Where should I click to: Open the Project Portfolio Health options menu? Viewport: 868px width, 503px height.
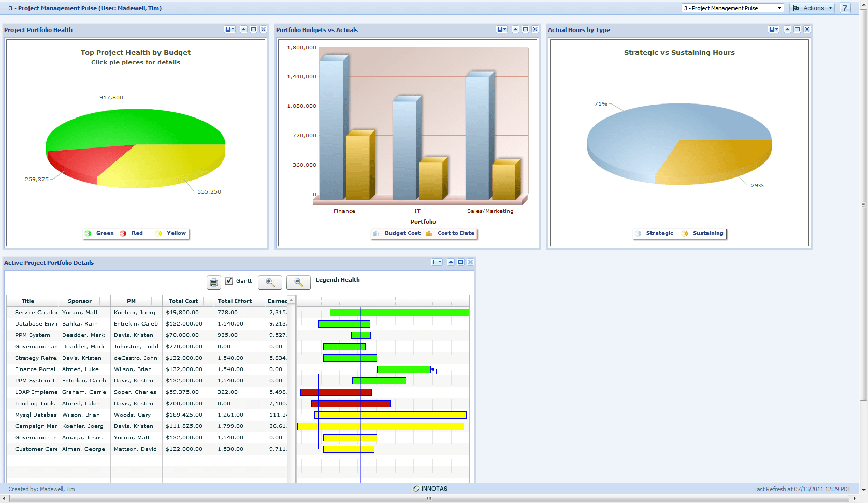click(230, 29)
